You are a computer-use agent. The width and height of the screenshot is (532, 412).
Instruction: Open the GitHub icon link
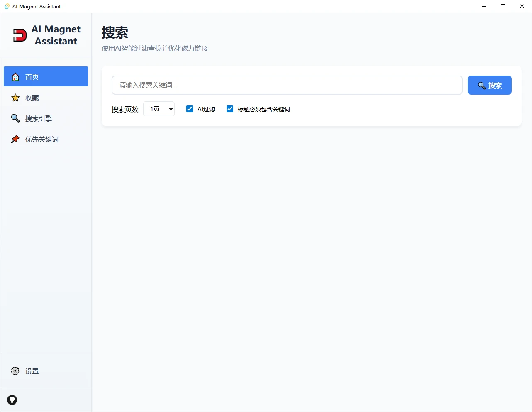tap(12, 400)
